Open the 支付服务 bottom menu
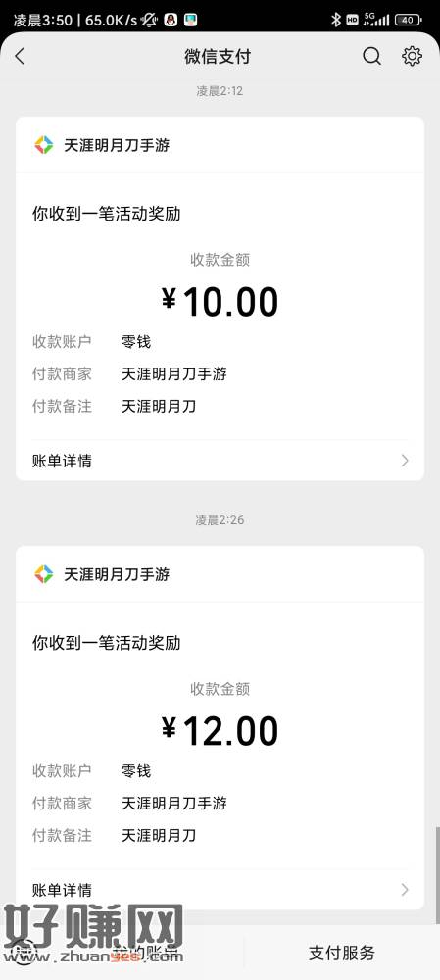Viewport: 440px width, 980px height. coord(342,953)
